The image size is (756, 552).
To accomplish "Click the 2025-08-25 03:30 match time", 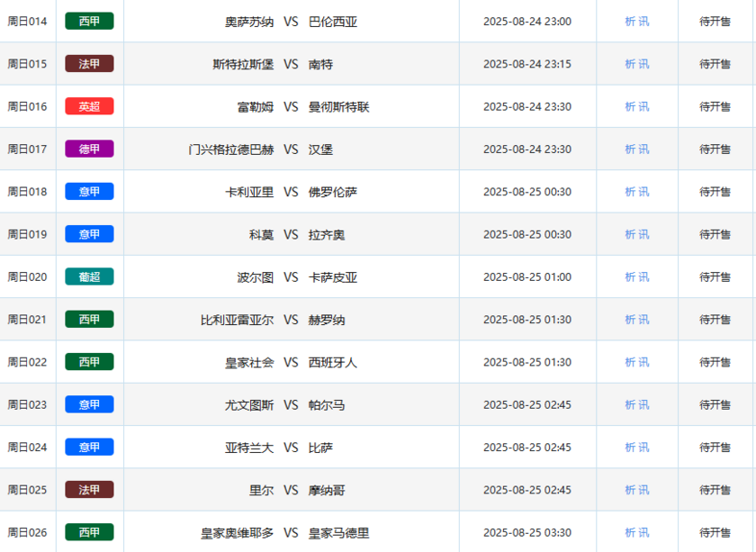I will click(x=527, y=532).
